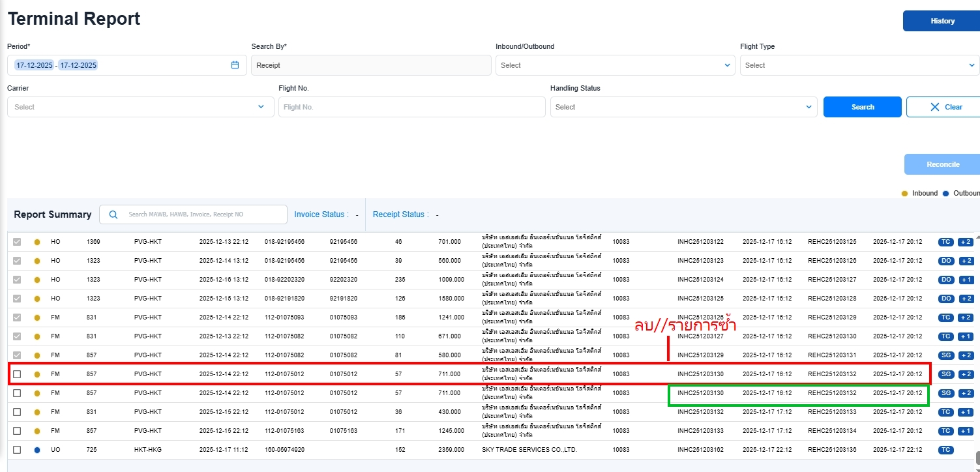Click the +1 badge for receipt REHC251203127

[x=966, y=280]
